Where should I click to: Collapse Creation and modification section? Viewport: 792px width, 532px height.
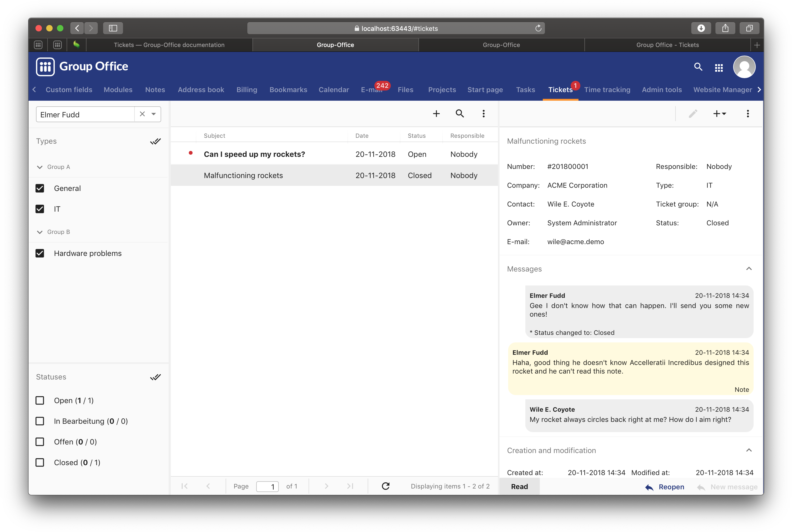point(748,450)
